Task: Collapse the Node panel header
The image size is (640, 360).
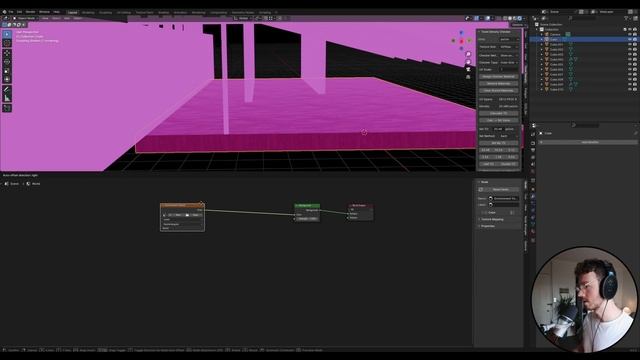Action: pos(498,182)
